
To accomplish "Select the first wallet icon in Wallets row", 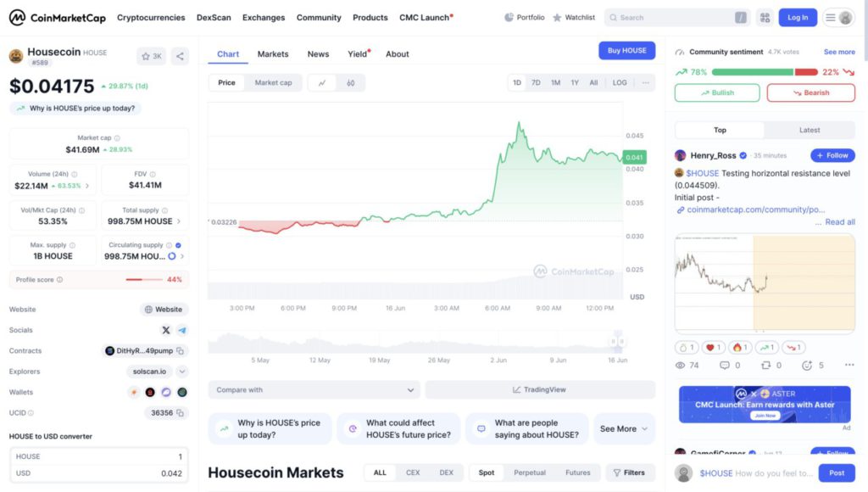I will click(134, 392).
